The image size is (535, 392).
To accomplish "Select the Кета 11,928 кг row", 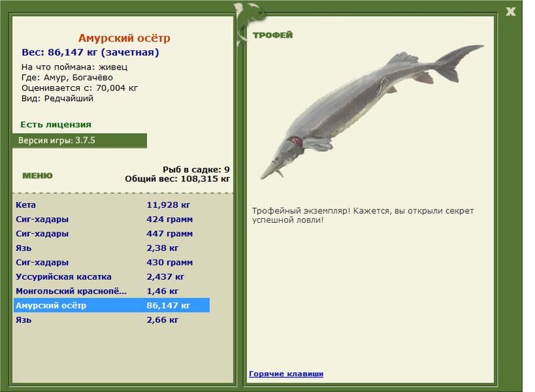I will point(112,205).
